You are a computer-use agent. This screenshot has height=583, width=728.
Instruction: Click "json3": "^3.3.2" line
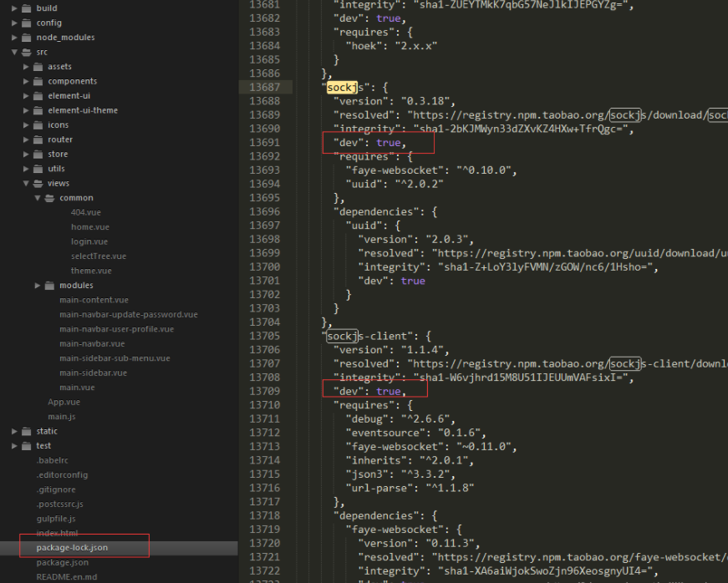[400, 474]
